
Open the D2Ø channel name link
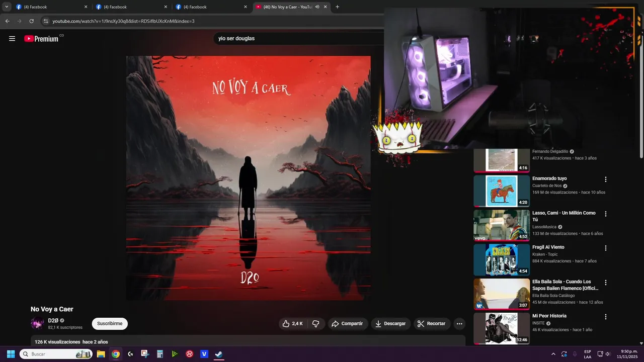click(53, 320)
